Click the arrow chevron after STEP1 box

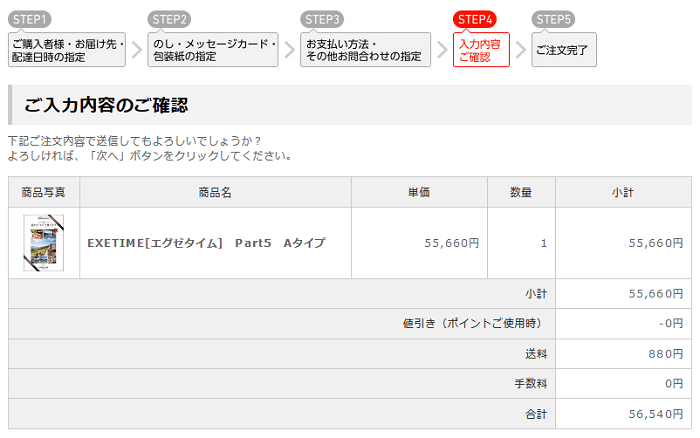137,50
